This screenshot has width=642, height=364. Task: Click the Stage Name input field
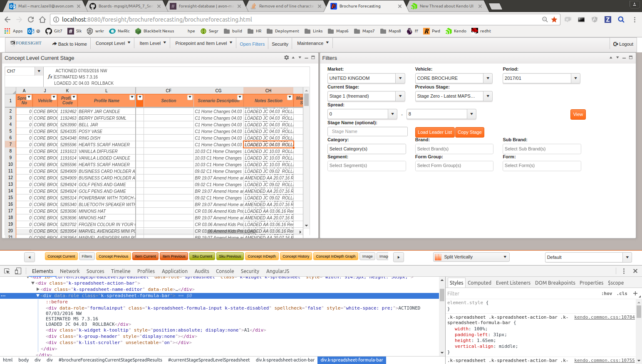[x=367, y=131]
